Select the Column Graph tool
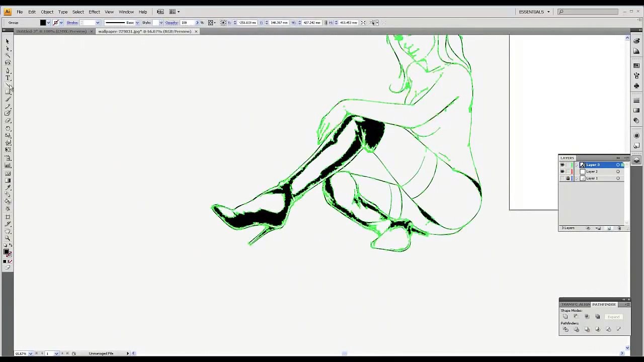 click(8, 165)
